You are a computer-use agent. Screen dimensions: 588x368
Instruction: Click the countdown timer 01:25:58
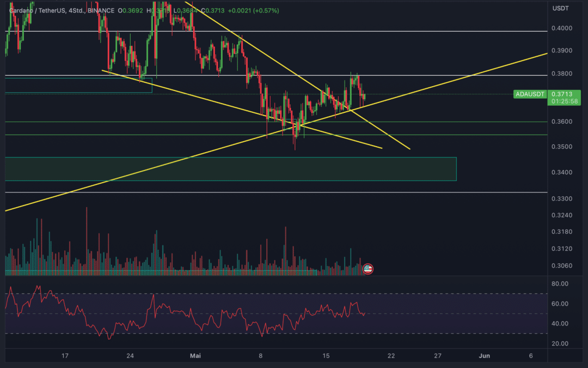[564, 101]
